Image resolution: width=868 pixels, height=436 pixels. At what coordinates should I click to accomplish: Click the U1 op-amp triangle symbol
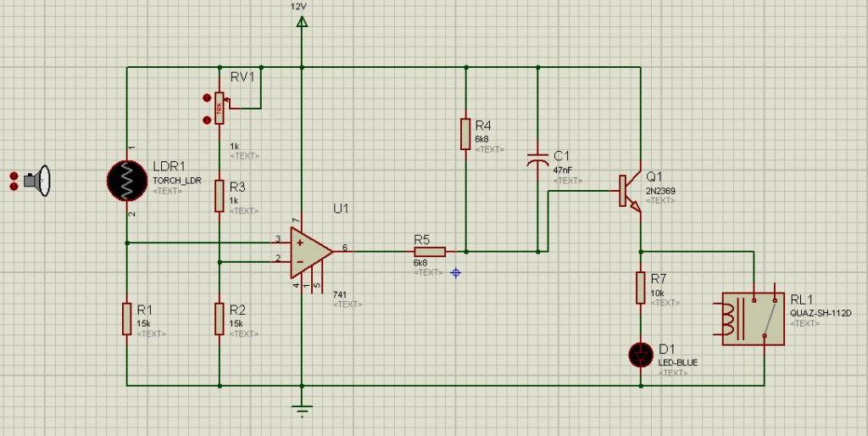click(310, 252)
